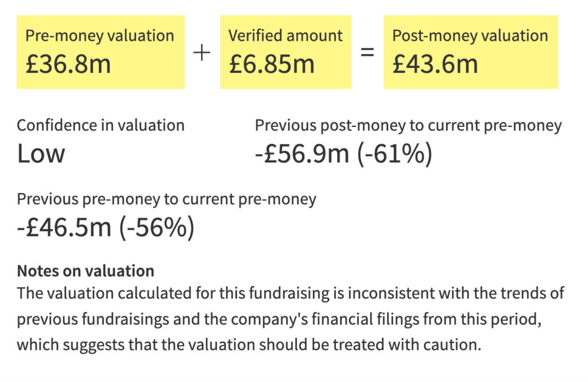The width and height of the screenshot is (588, 382).
Task: Click the first line of valuation notes
Action: 291,294
